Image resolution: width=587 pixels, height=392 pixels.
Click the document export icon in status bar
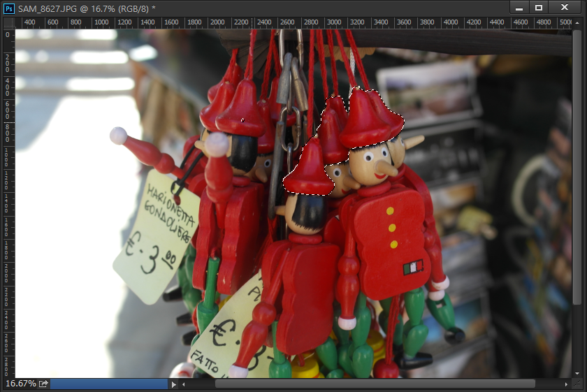coord(43,384)
